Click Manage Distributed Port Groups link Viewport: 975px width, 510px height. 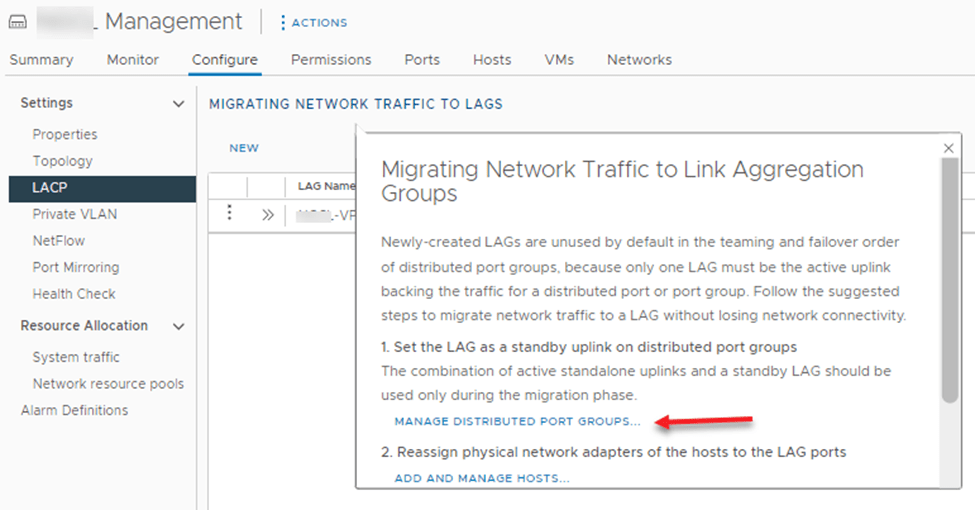pos(517,422)
